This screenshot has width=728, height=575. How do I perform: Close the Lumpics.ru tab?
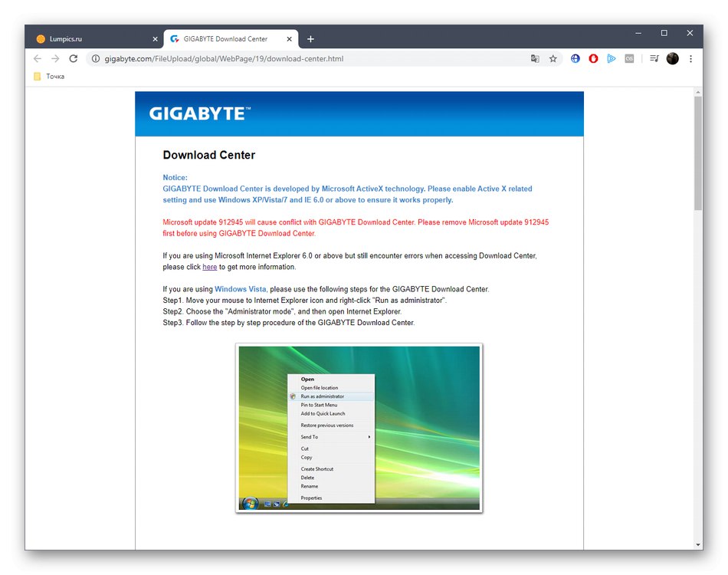coord(155,39)
